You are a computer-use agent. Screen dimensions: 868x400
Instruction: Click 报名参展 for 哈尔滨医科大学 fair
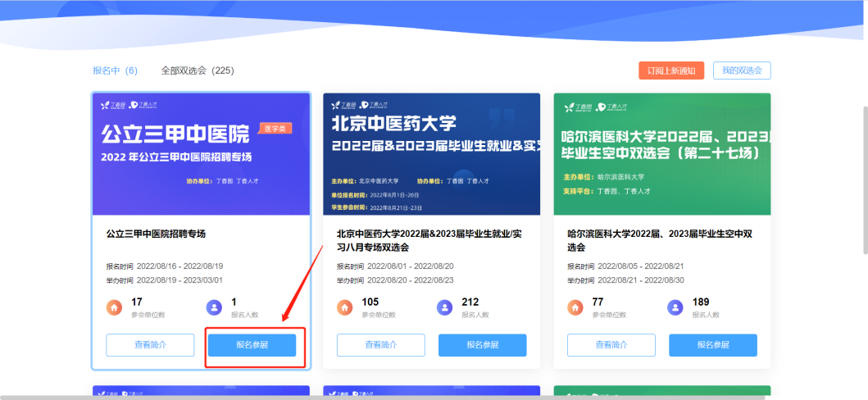(712, 345)
